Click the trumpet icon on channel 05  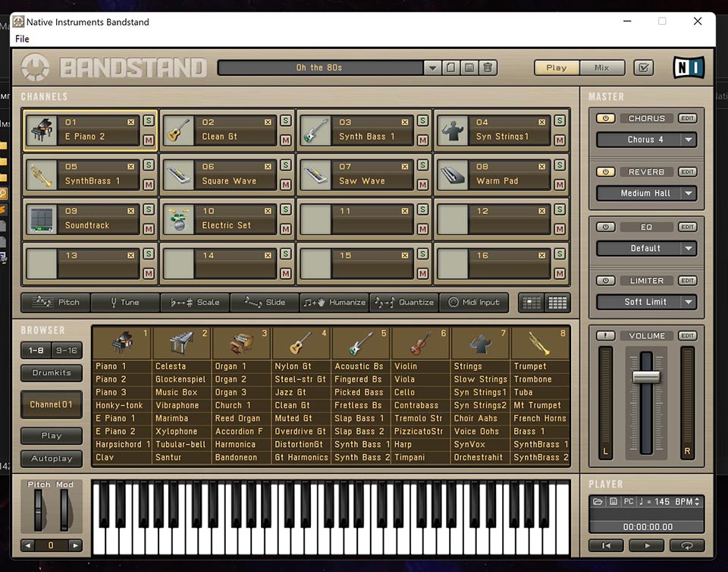[x=42, y=175]
